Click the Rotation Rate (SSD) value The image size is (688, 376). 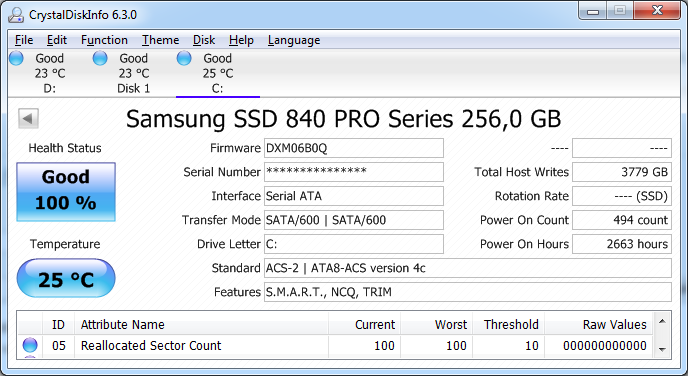click(x=622, y=196)
